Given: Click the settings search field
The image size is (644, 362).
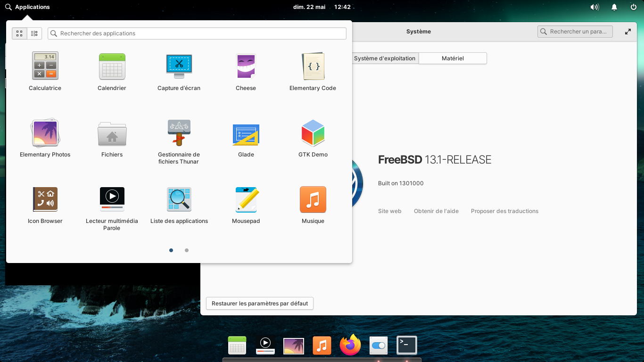Looking at the screenshot, I should click(x=575, y=32).
